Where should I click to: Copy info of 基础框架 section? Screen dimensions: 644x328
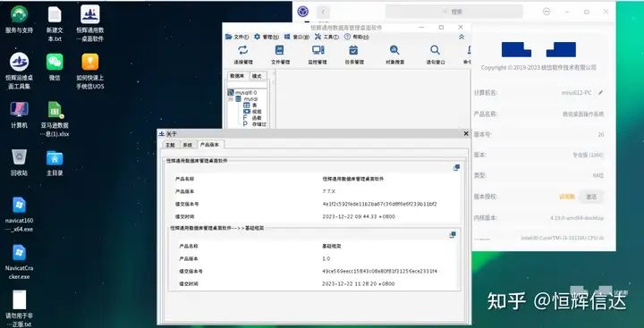click(x=453, y=235)
